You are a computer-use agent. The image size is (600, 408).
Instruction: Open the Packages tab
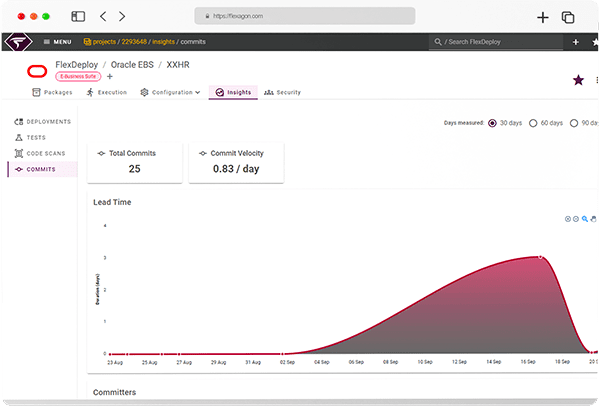tap(52, 92)
